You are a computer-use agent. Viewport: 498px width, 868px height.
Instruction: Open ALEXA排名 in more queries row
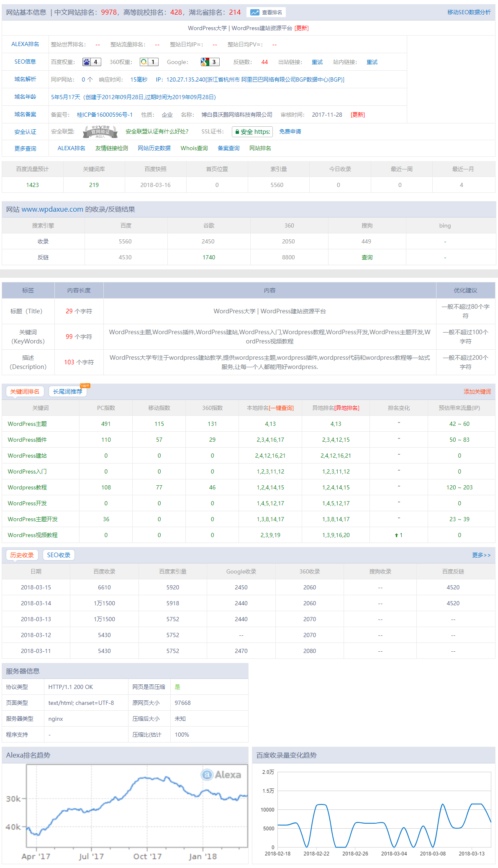(71, 148)
